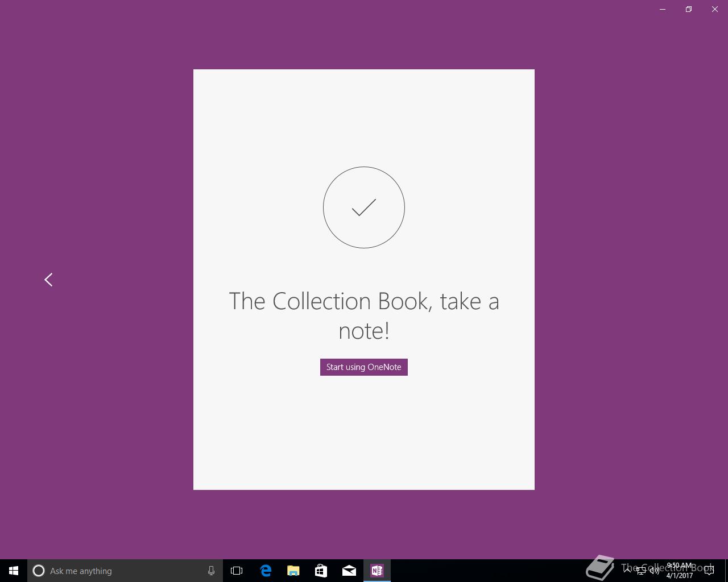Image resolution: width=728 pixels, height=582 pixels.
Task: Go back using the left arrow
Action: click(48, 280)
